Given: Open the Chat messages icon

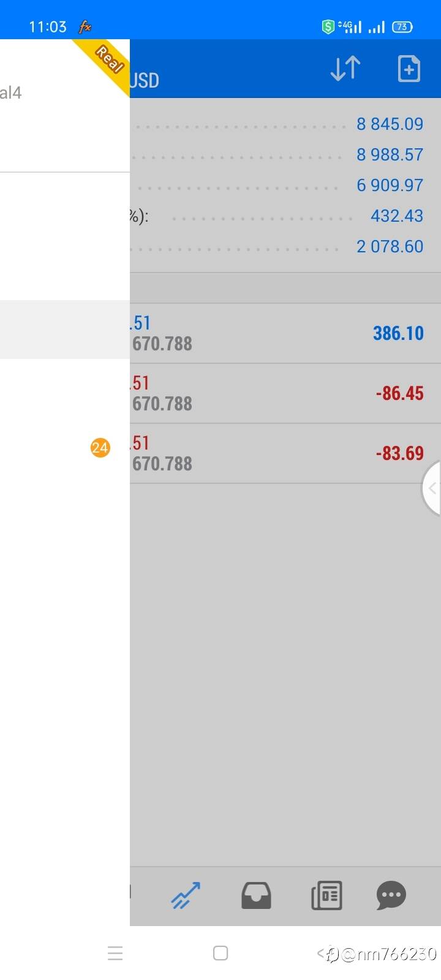Looking at the screenshot, I should (391, 895).
